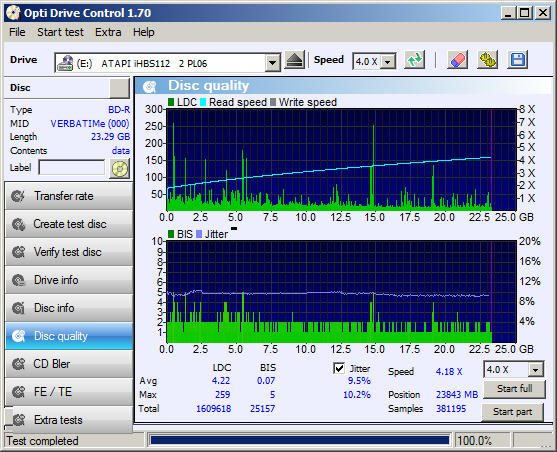This screenshot has width=557, height=452.
Task: Click the Start part button
Action: pyautogui.click(x=512, y=412)
